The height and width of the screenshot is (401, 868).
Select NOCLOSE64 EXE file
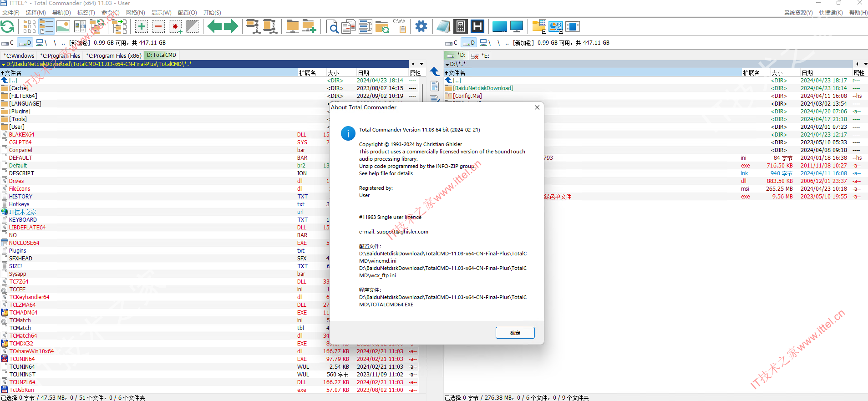24,243
